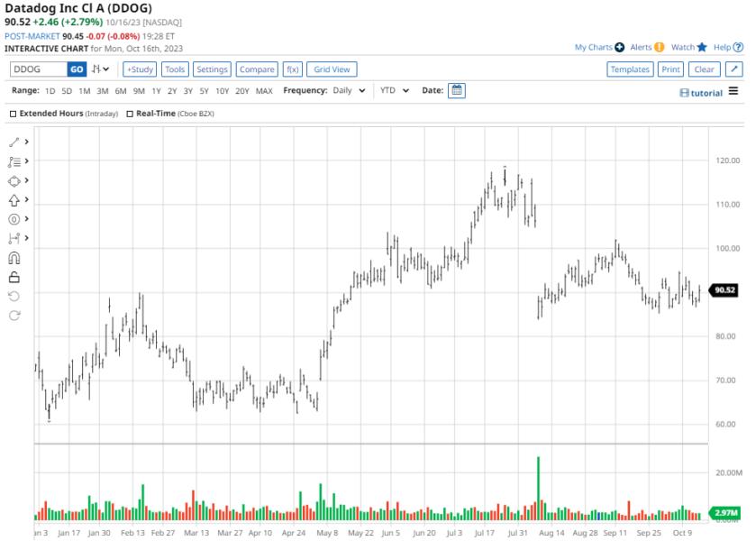Click the Help question mark icon

pyautogui.click(x=738, y=47)
